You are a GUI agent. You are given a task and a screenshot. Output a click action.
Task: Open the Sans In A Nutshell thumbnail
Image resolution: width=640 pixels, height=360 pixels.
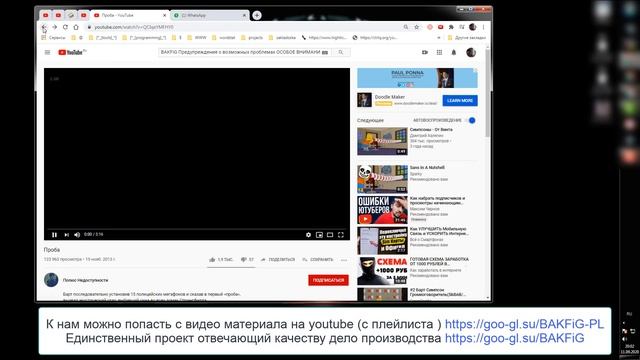(382, 179)
